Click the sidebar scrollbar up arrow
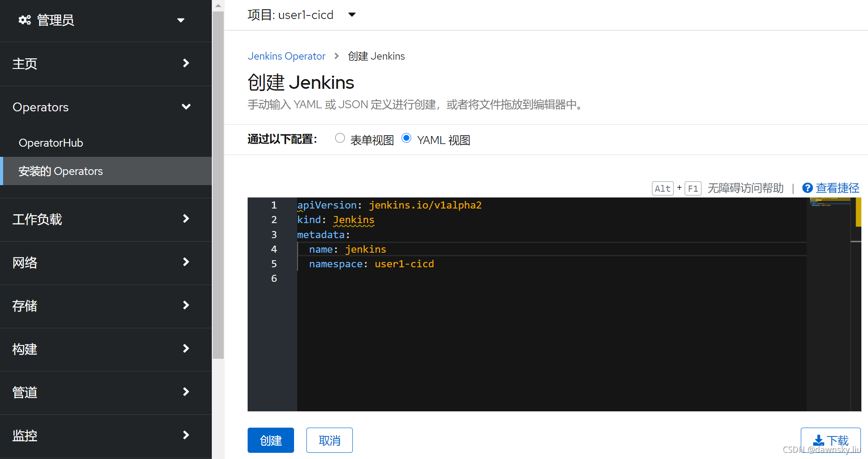 point(218,6)
